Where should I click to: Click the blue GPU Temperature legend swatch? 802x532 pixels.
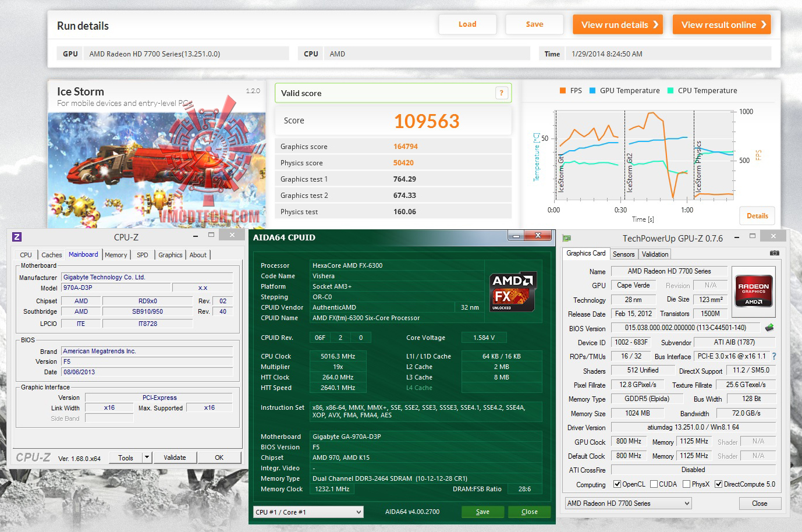click(x=592, y=91)
